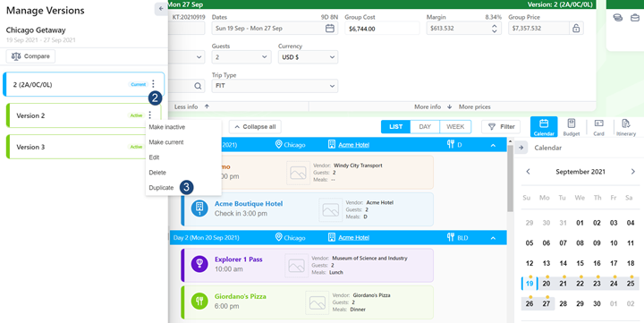
Task: Select the 2 (2A/0C/0L) current version card
Action: [83, 84]
